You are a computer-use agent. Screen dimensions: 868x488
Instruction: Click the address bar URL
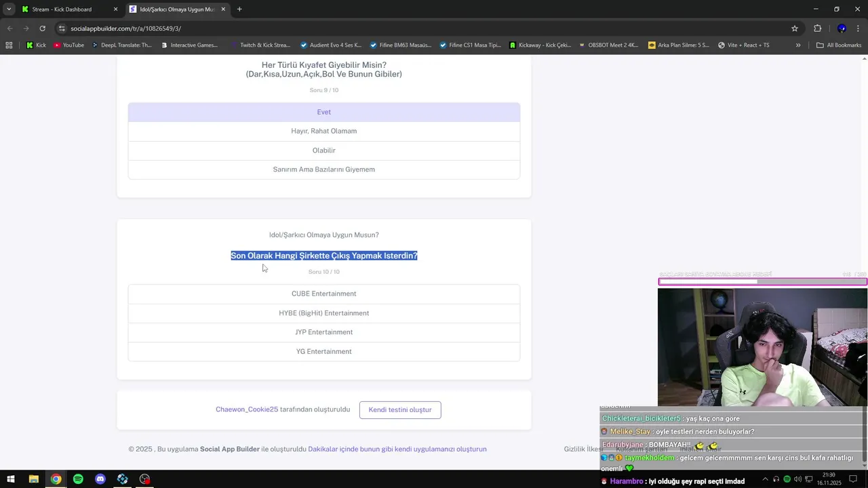pyautogui.click(x=125, y=28)
